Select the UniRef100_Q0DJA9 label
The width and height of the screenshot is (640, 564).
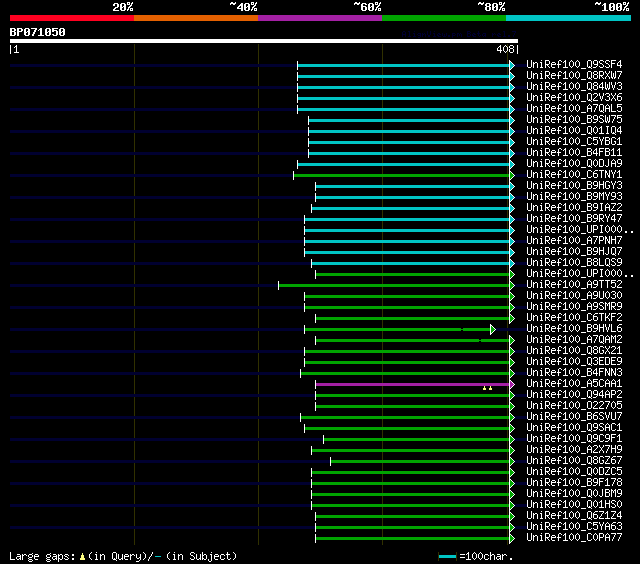coord(574,164)
